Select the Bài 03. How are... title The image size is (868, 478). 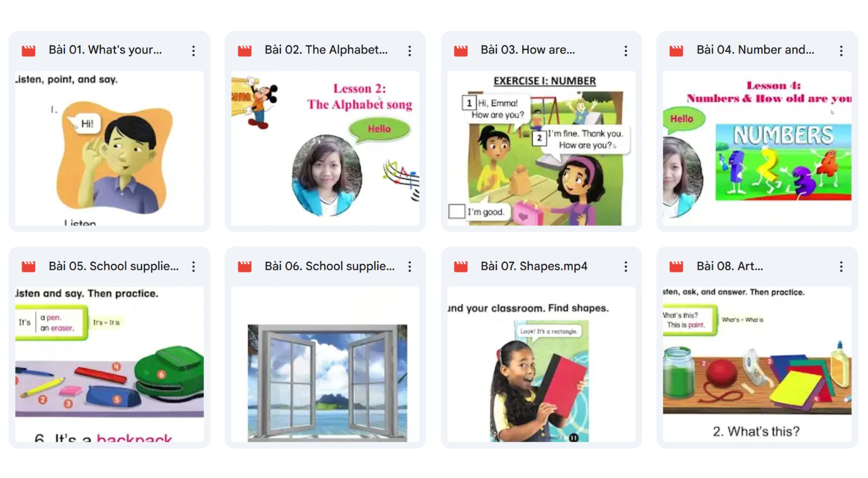click(x=528, y=50)
